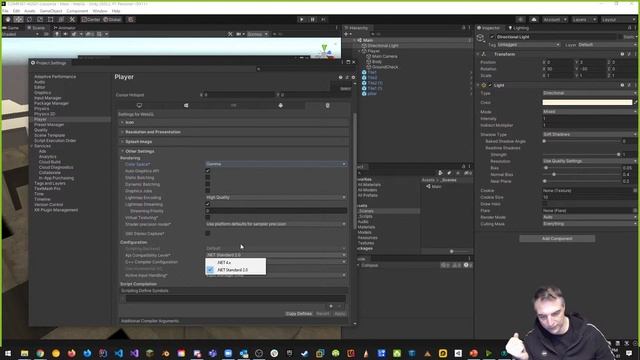Enable Static Batching checkbox
This screenshot has width=640, height=360.
pyautogui.click(x=208, y=178)
